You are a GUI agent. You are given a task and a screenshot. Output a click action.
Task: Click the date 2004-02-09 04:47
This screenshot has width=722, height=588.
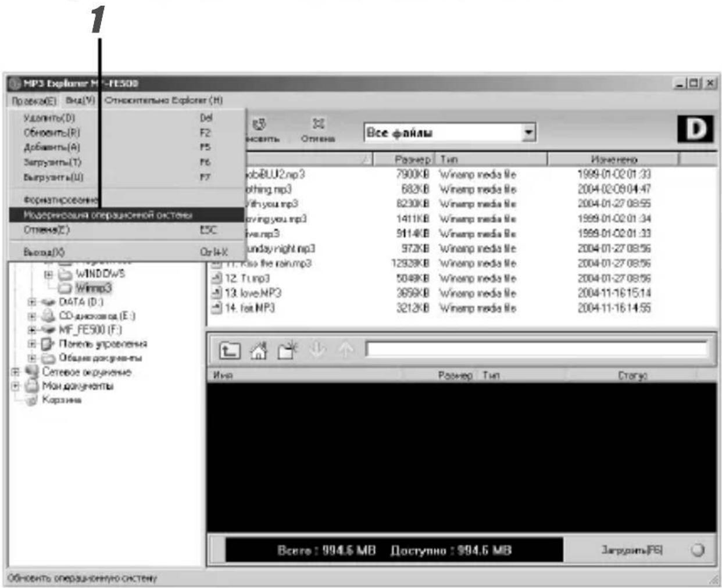point(614,189)
